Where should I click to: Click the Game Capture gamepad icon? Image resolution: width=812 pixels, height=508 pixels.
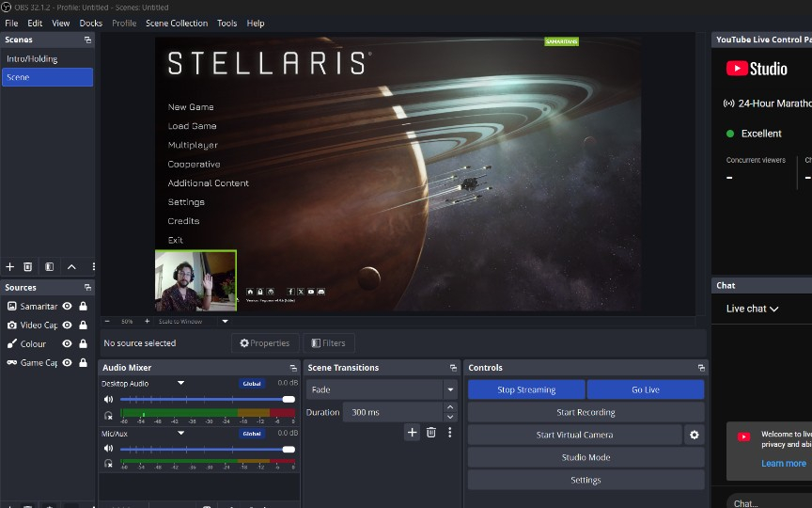pos(12,362)
